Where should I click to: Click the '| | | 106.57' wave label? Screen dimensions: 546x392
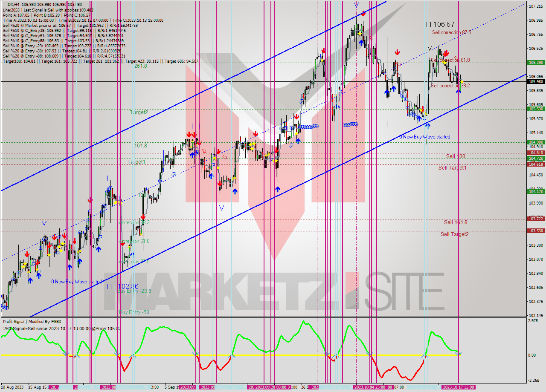pyautogui.click(x=438, y=25)
